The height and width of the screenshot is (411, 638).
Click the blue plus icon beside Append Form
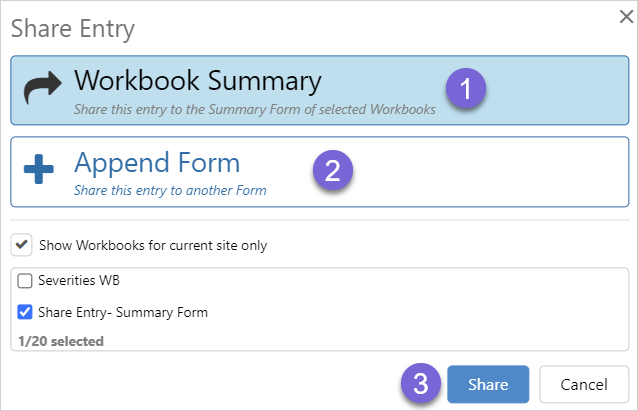(40, 171)
